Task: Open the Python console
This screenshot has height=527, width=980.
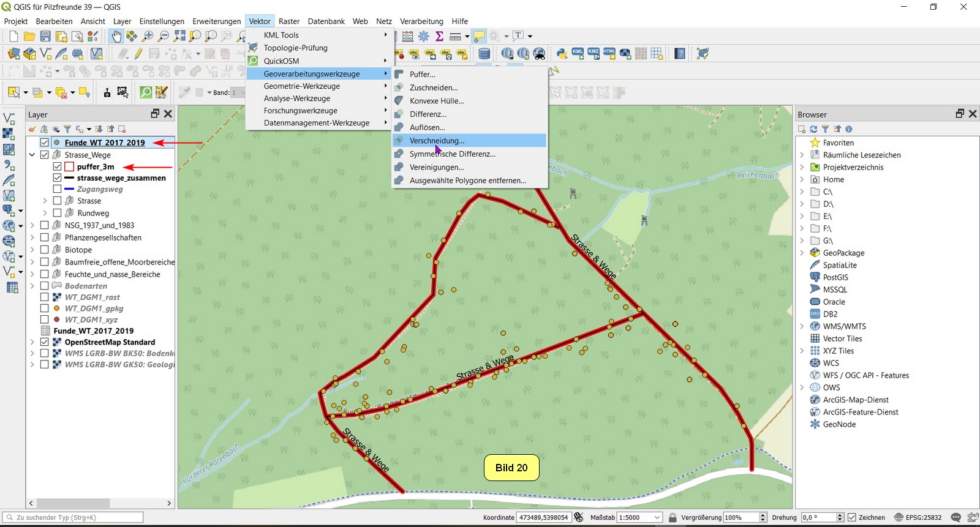Action: (561, 54)
